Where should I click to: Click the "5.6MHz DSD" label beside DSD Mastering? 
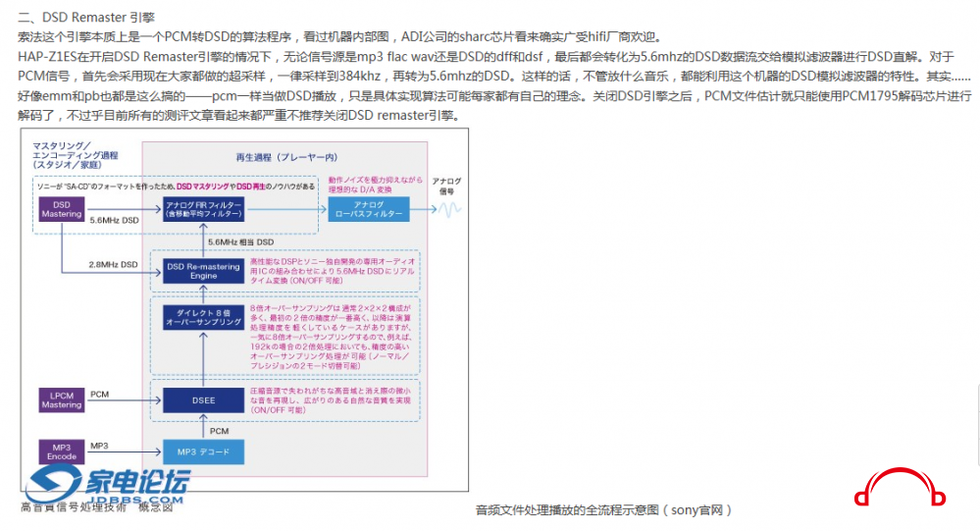click(115, 220)
